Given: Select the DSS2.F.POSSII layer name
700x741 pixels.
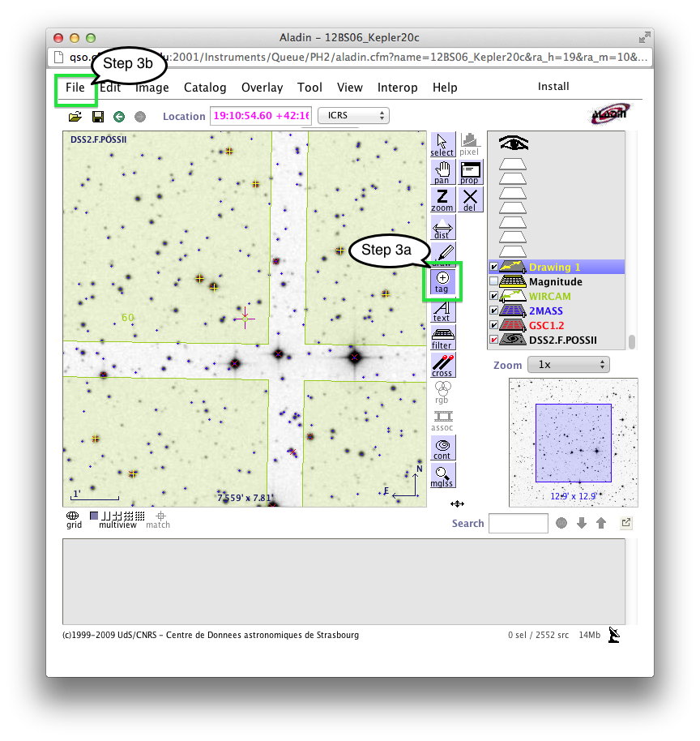Looking at the screenshot, I should tap(563, 341).
